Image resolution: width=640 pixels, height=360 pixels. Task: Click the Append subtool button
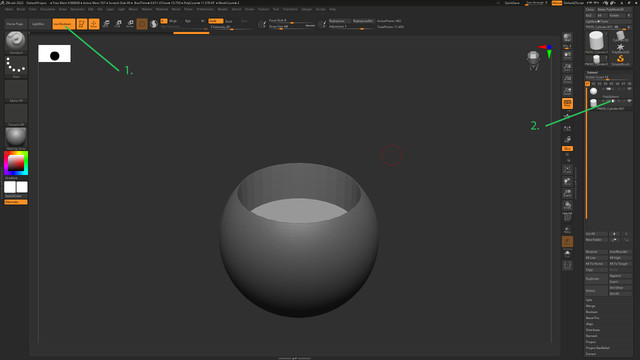pyautogui.click(x=620, y=276)
